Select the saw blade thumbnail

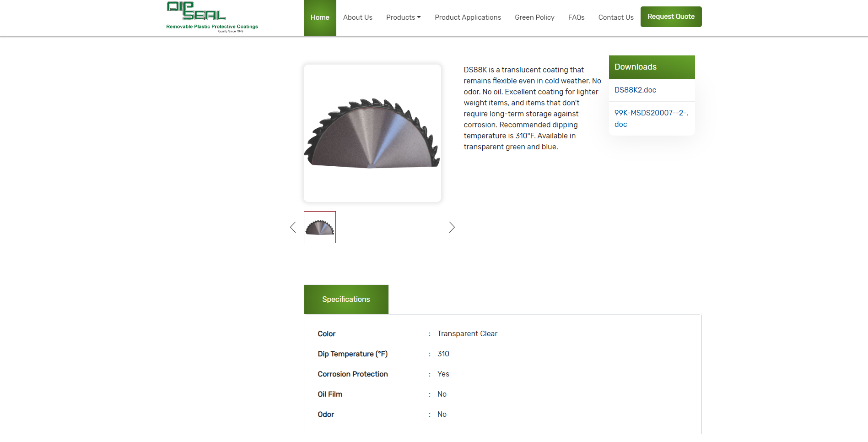tap(319, 227)
